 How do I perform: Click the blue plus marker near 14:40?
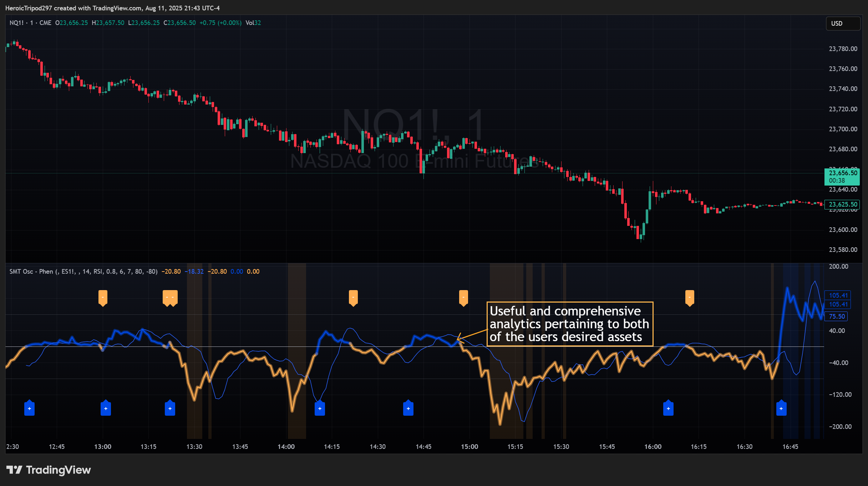(408, 408)
